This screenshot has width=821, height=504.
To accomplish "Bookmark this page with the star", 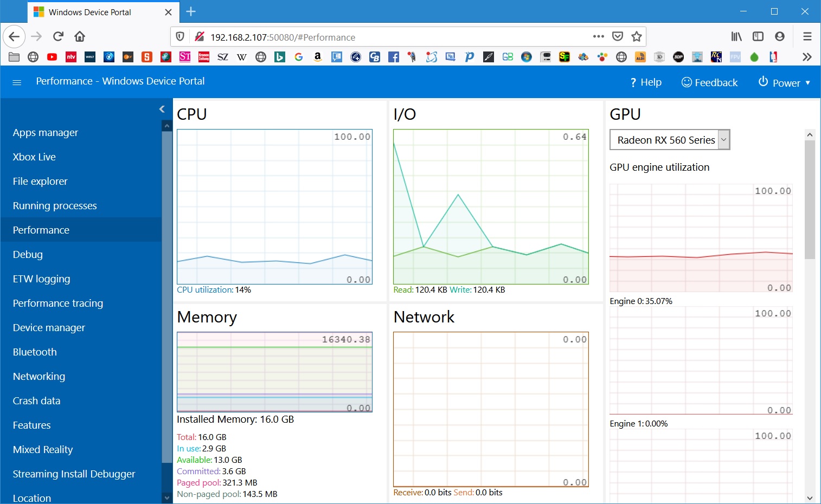I will point(637,37).
